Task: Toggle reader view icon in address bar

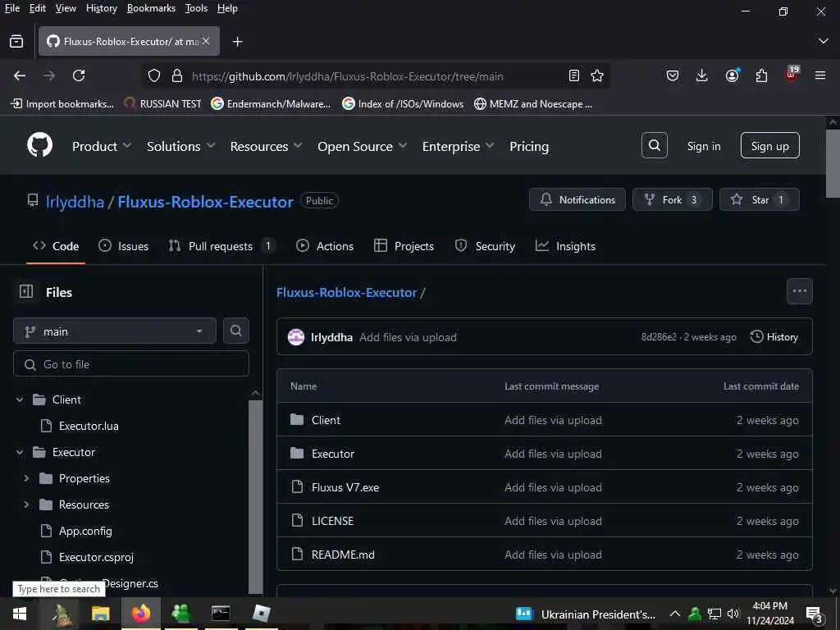Action: point(573,75)
